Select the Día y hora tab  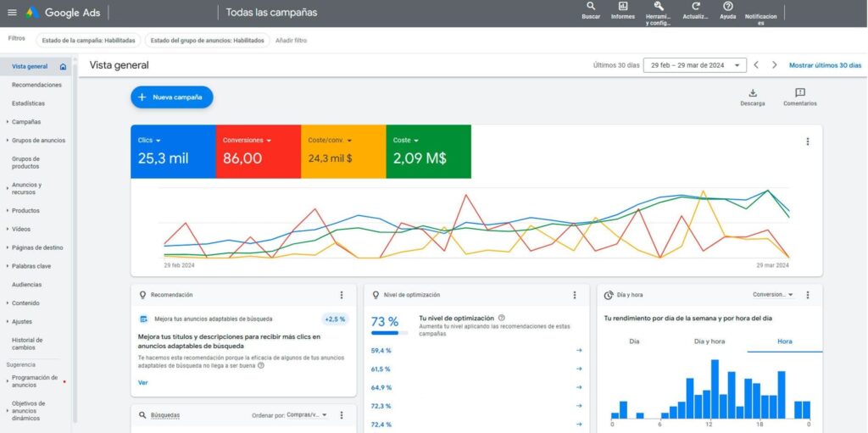point(709,341)
